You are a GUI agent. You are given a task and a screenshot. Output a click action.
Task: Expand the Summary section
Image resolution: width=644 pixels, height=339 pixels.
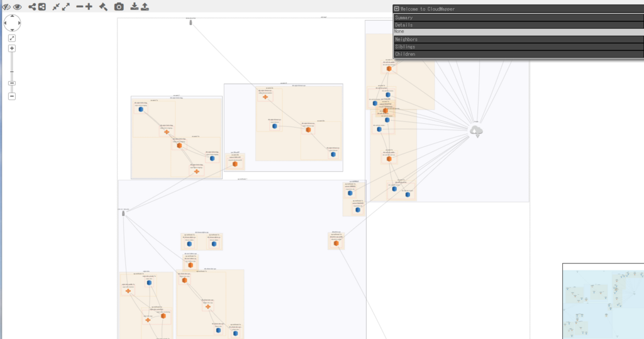click(518, 18)
